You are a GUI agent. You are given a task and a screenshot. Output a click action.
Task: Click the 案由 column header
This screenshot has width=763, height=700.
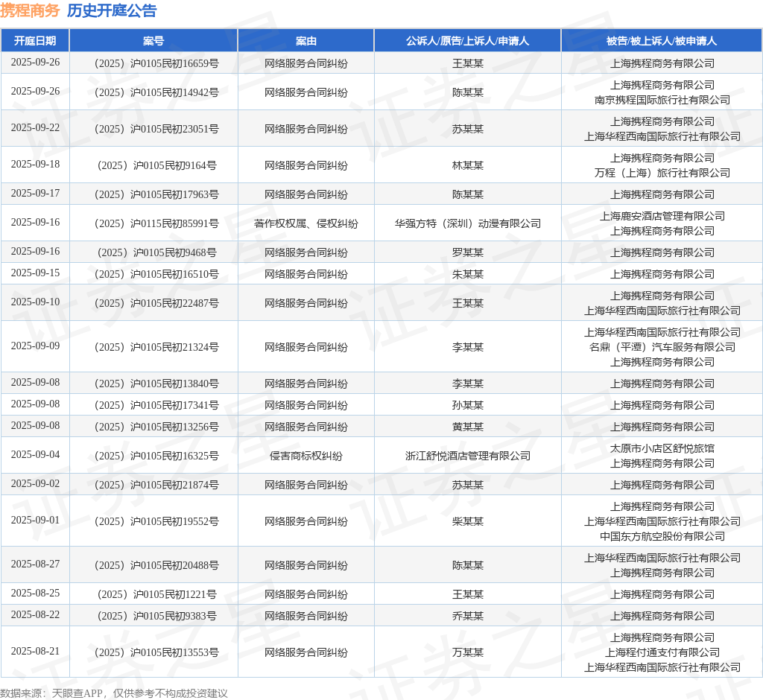305,41
